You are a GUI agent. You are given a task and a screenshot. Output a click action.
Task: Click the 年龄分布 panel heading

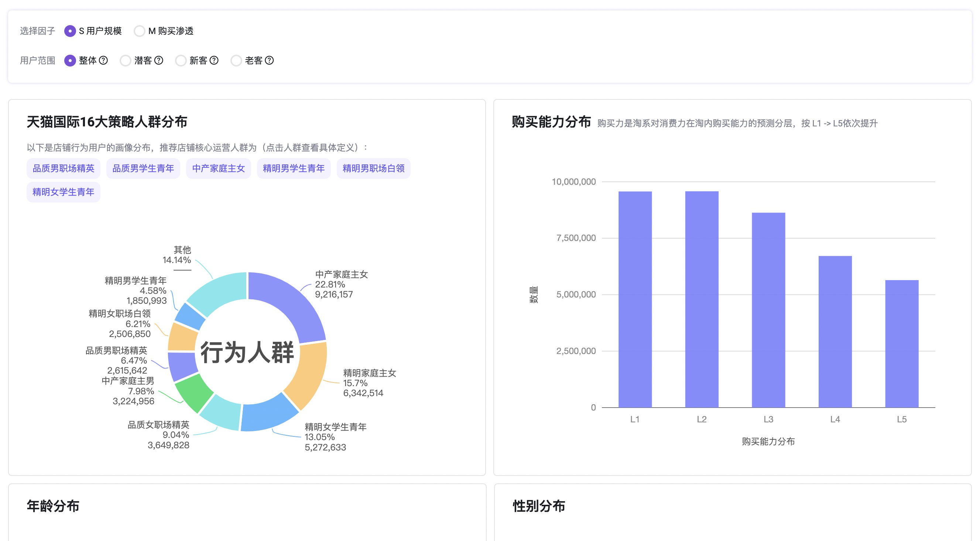[53, 506]
